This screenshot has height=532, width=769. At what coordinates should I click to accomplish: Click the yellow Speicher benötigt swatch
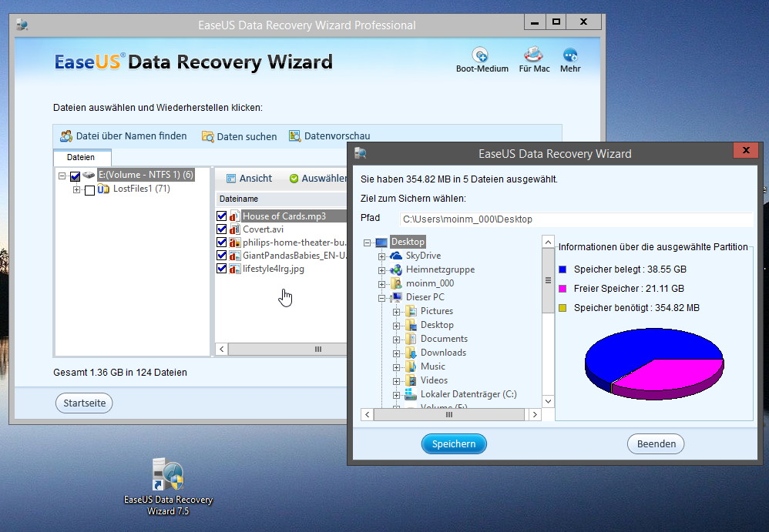click(562, 308)
